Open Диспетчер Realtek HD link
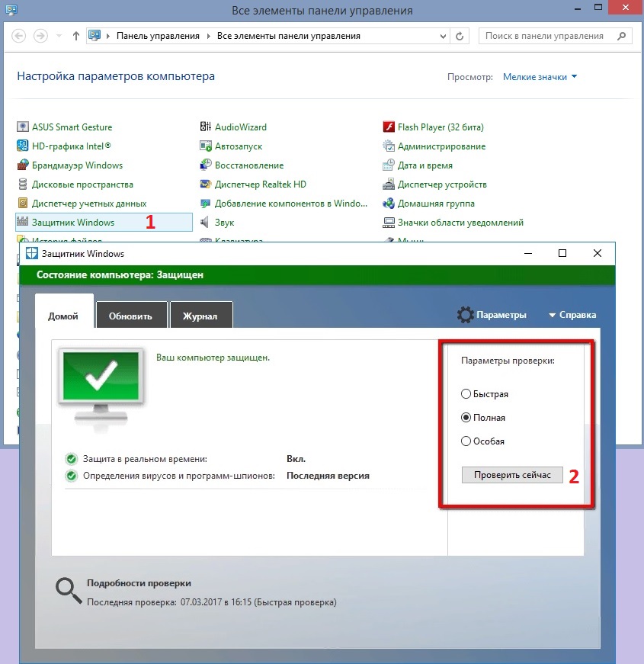The image size is (644, 664). click(261, 184)
